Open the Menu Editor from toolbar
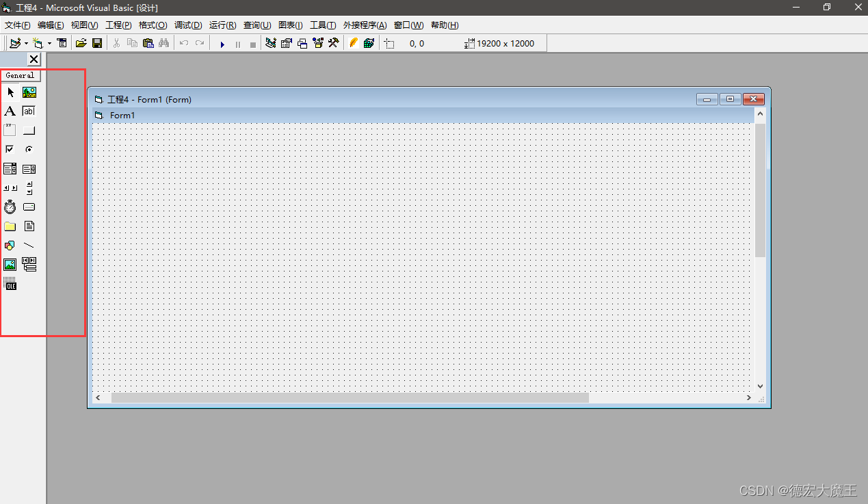Screen dimensions: 868x504 [62, 43]
